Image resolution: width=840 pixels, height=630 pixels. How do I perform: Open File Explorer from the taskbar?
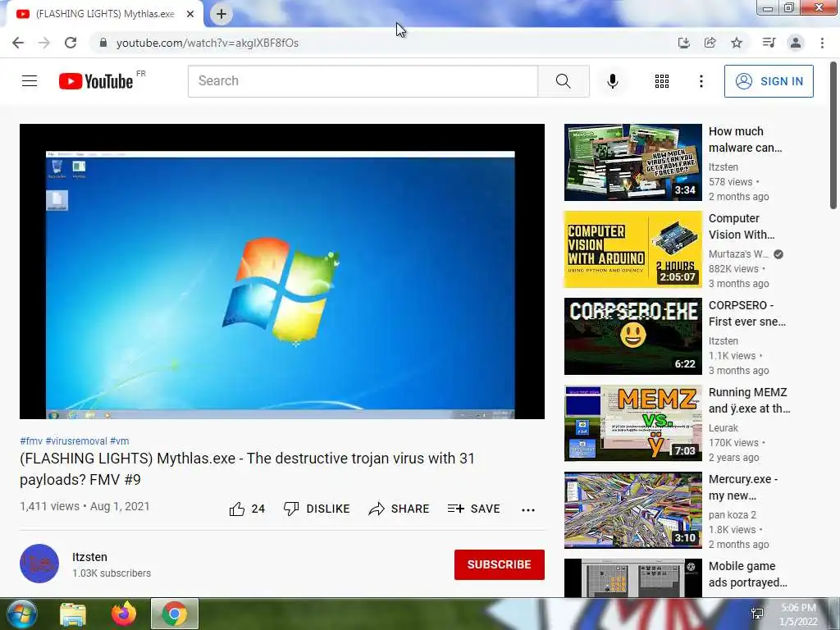[73, 614]
